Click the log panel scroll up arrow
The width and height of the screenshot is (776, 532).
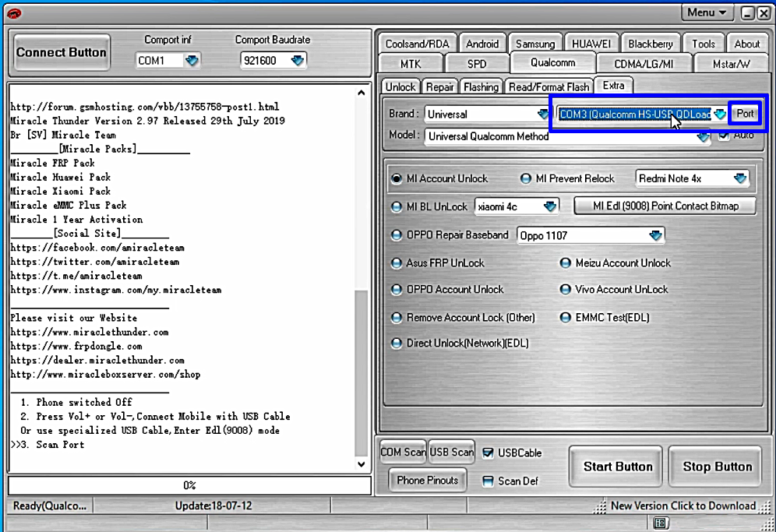pos(361,93)
